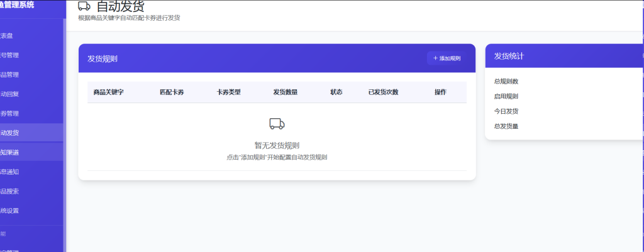Viewport: 644px width, 252px height.
Task: Click the 今日发货 statistic label
Action: click(x=506, y=111)
